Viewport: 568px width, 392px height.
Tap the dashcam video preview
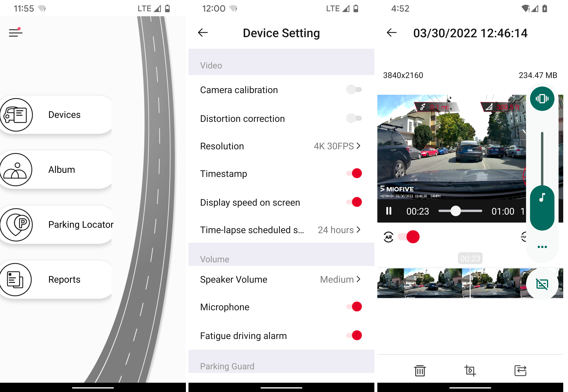pos(452,147)
